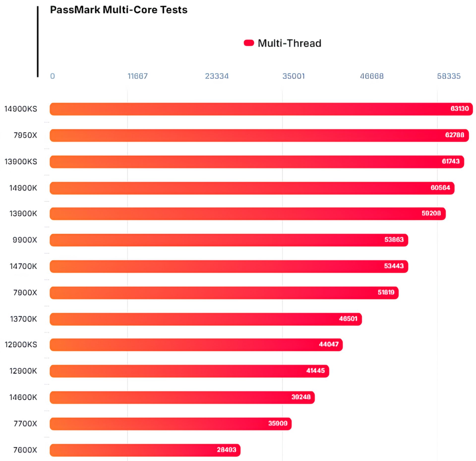
Task: Select the 7700X bar showing 35000
Action: (x=171, y=424)
